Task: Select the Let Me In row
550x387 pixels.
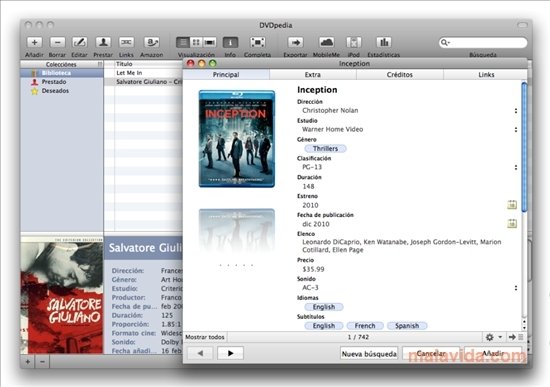Action: [x=144, y=73]
